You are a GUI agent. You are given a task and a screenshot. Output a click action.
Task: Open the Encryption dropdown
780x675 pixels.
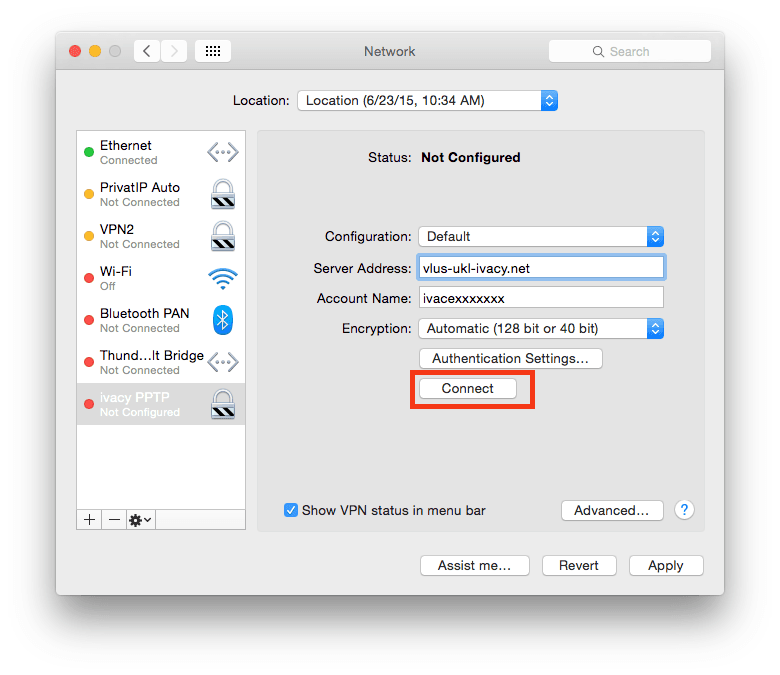click(540, 328)
